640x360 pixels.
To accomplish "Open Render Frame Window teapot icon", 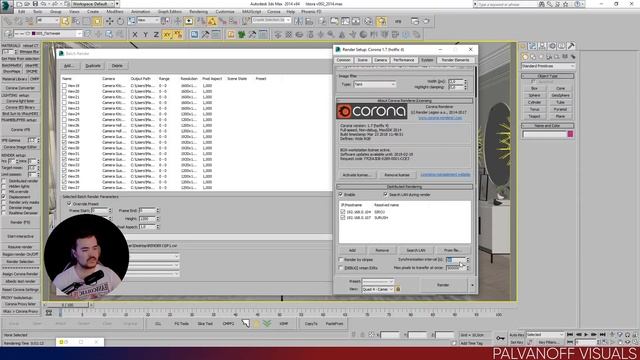I will point(415,21).
